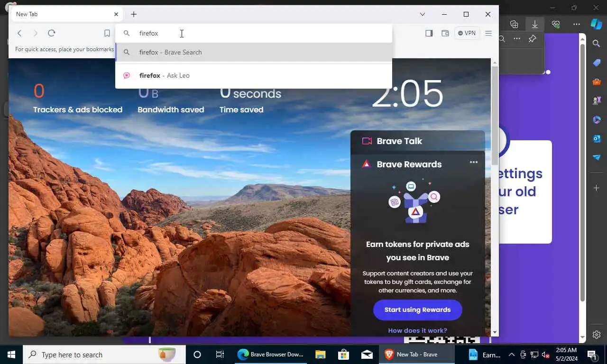Expand hidden system tray icons chevron
This screenshot has height=364, width=607.
pos(512,355)
